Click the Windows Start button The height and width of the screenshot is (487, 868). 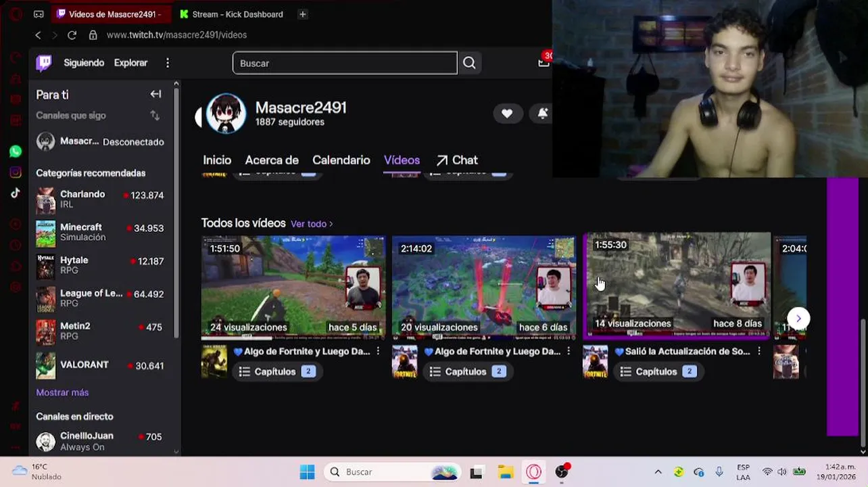click(x=307, y=472)
